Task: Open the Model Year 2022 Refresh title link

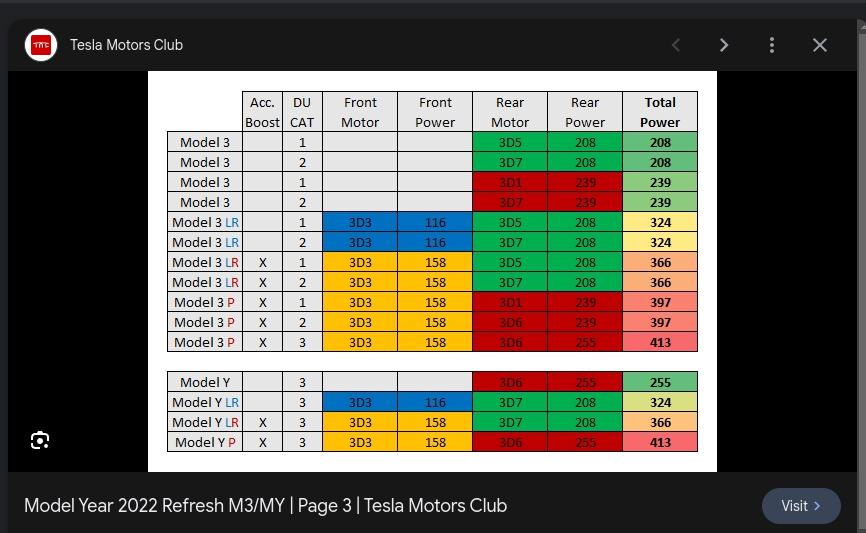Action: (x=265, y=505)
